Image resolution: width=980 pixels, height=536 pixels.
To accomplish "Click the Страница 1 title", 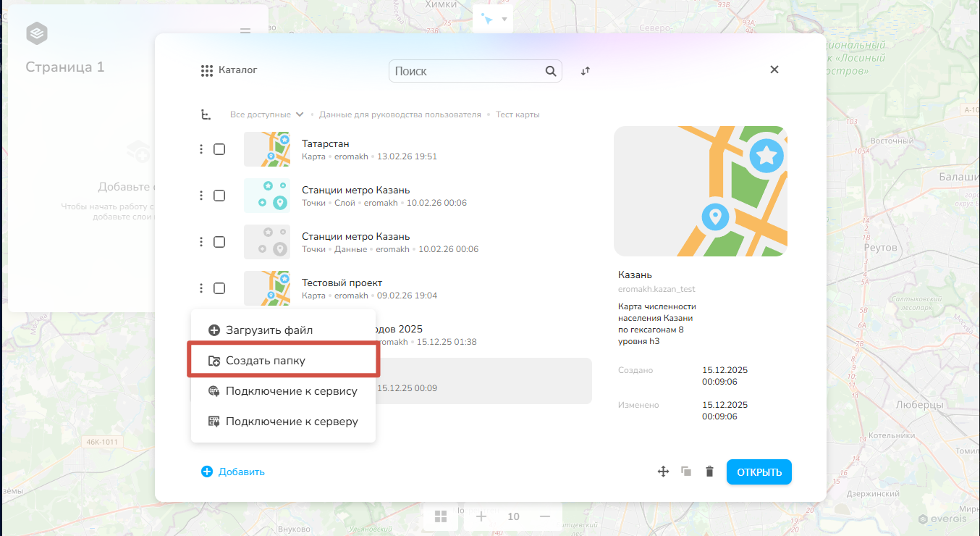I will [65, 67].
